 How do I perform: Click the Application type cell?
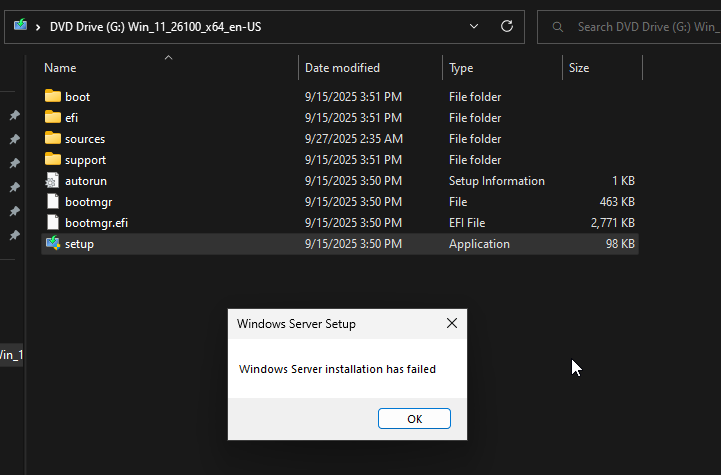click(x=479, y=244)
